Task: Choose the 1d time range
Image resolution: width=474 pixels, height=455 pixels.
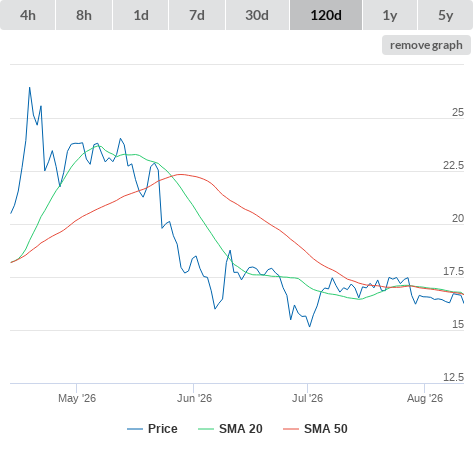Action: tap(141, 15)
